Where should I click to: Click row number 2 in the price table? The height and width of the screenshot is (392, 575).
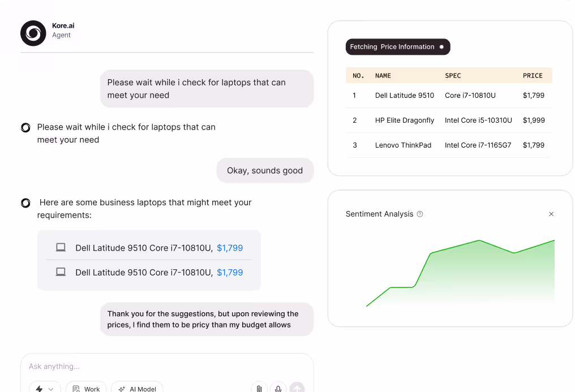coord(355,120)
